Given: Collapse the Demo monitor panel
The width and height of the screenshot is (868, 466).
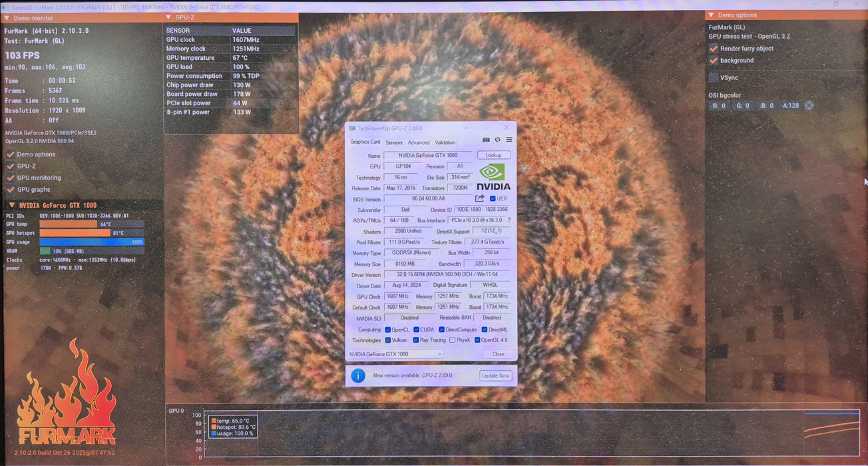Looking at the screenshot, I should (8, 18).
